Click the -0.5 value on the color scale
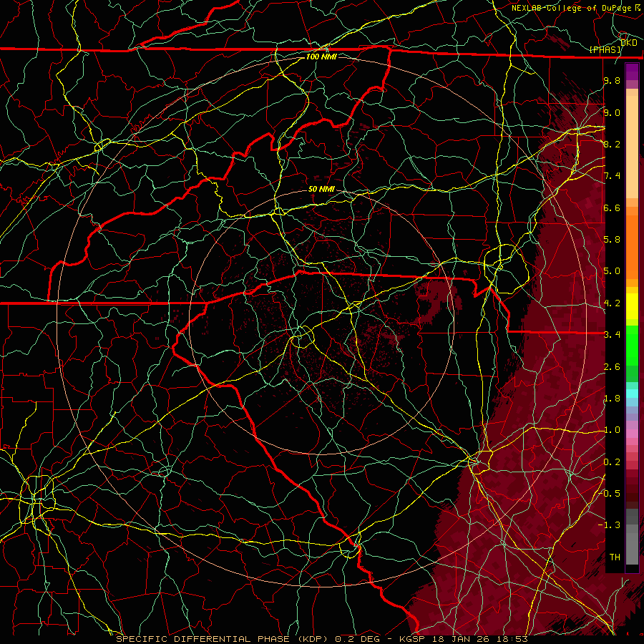The image size is (644, 644). click(x=610, y=493)
